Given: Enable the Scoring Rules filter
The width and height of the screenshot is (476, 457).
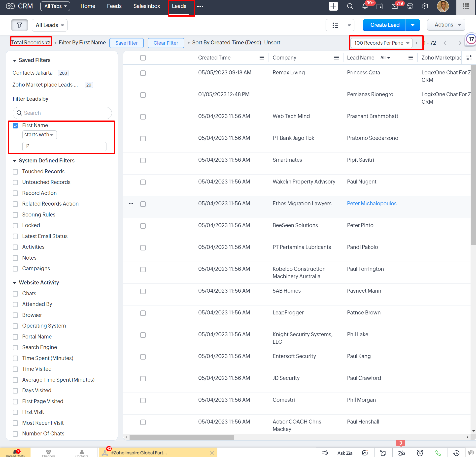Looking at the screenshot, I should (15, 215).
